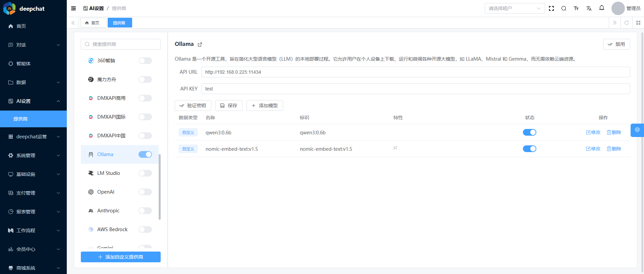
Task: Open the notifications bell
Action: pos(602,8)
